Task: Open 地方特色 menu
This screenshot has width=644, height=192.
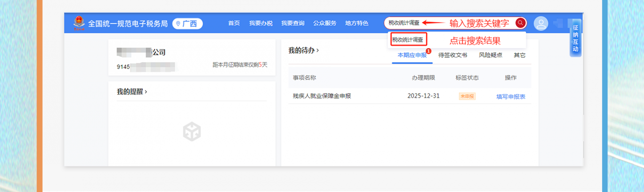Action: pos(357,23)
